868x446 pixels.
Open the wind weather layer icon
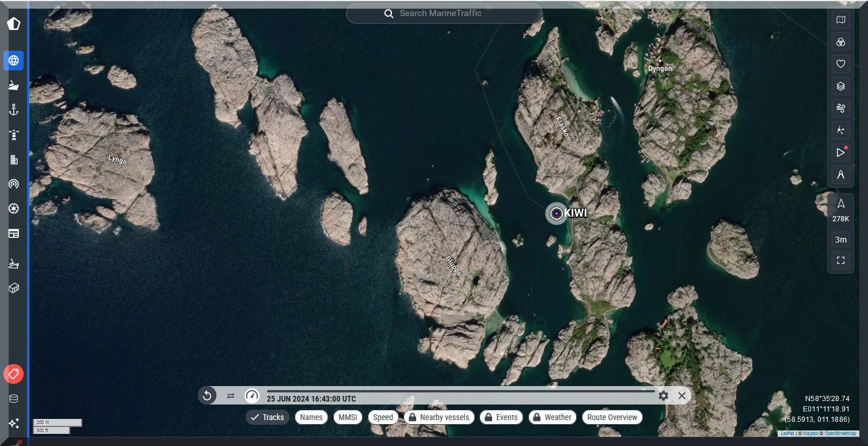pyautogui.click(x=840, y=108)
